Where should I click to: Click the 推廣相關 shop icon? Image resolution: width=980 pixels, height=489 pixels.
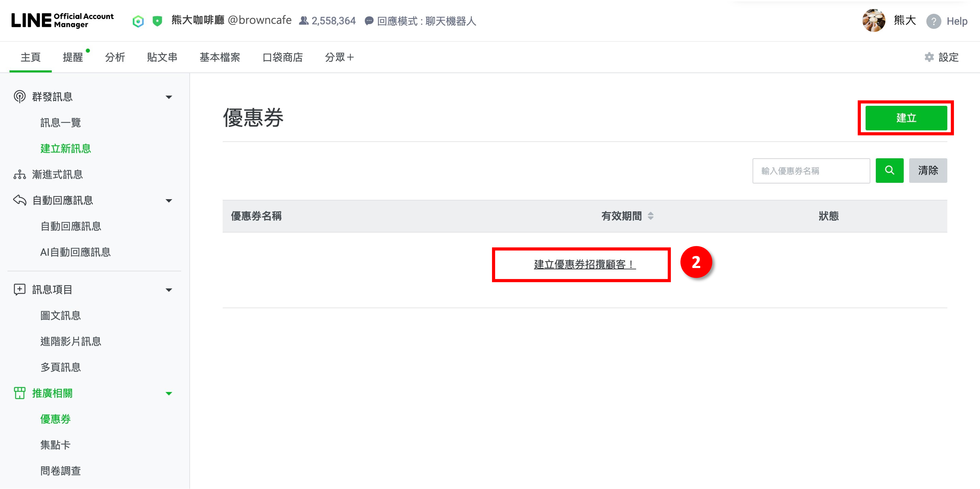[x=19, y=393]
